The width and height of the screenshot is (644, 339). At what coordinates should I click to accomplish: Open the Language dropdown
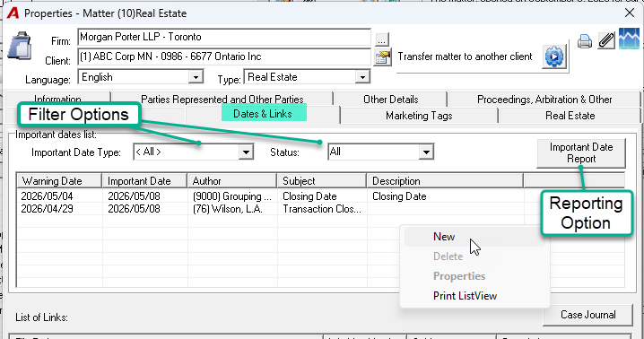196,77
